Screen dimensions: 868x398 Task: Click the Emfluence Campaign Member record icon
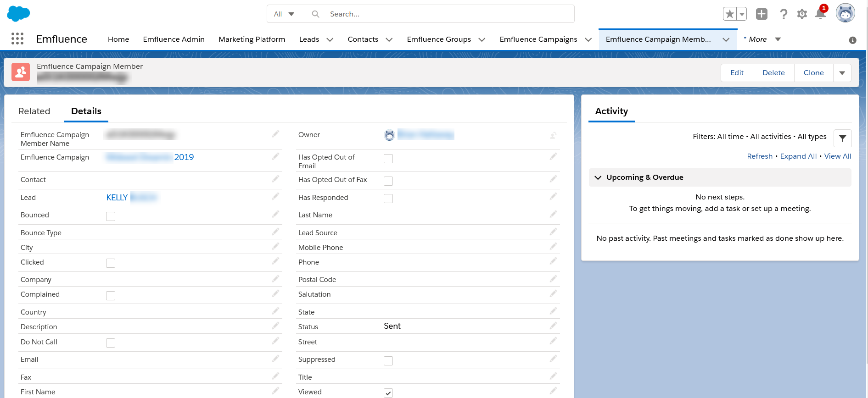click(21, 72)
